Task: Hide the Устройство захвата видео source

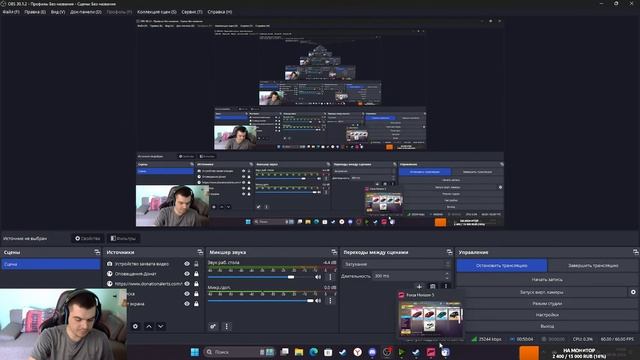Action: 187,264
